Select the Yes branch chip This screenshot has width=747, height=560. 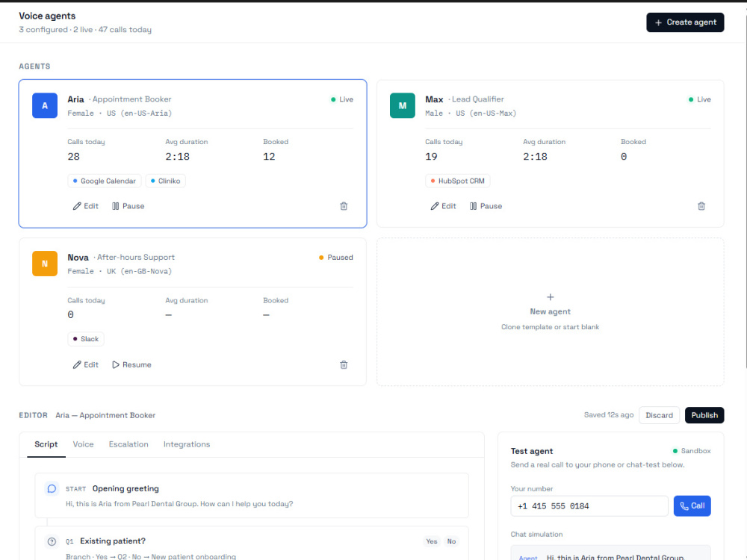point(432,541)
